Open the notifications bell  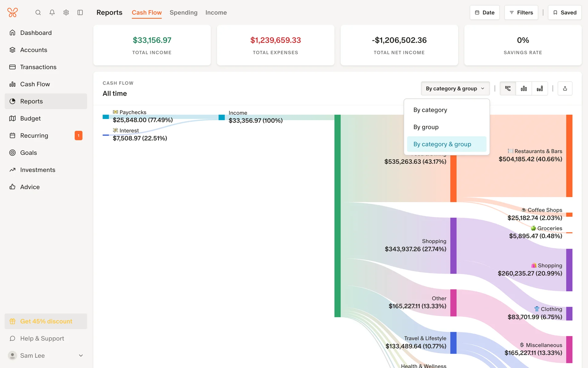tap(52, 13)
